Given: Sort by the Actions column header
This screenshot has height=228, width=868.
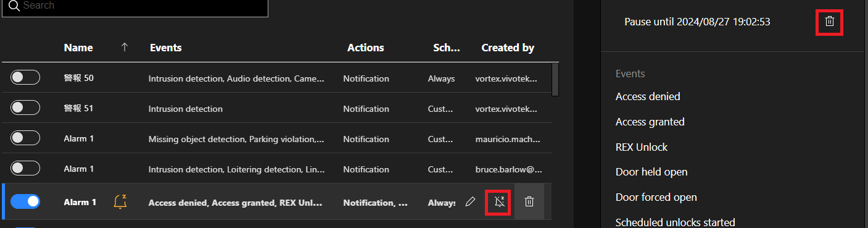Looking at the screenshot, I should (x=366, y=48).
